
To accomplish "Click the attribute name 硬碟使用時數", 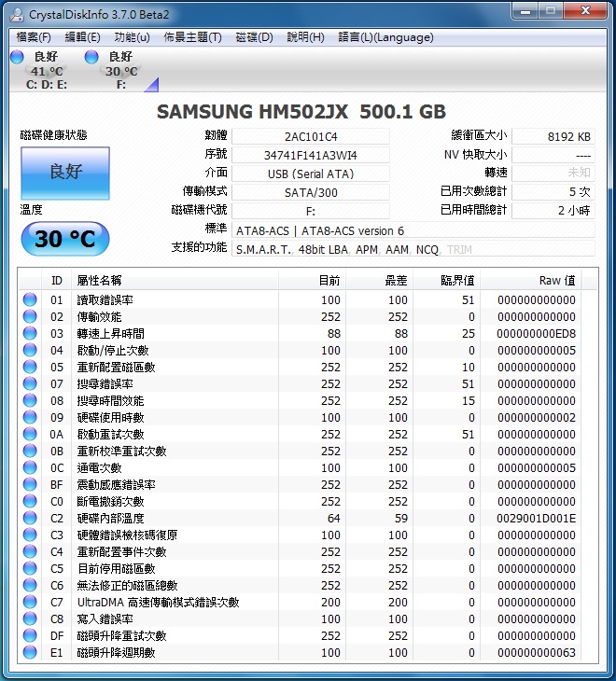I will [110, 417].
